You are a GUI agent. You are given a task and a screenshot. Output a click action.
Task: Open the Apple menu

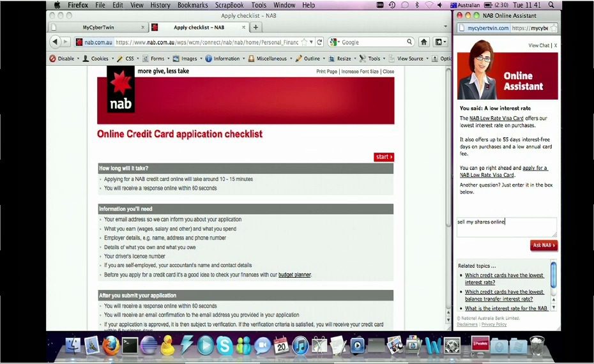(57, 5)
